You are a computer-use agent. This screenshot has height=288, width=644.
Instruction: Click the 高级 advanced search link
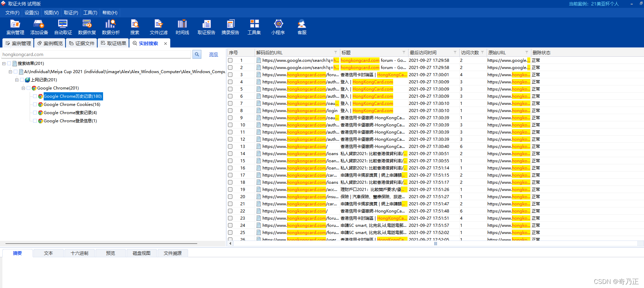tap(214, 55)
